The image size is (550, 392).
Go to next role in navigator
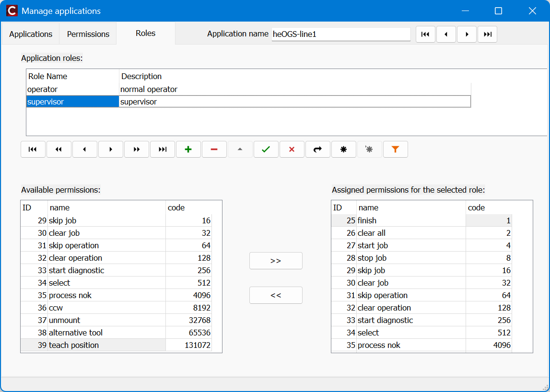[110, 150]
